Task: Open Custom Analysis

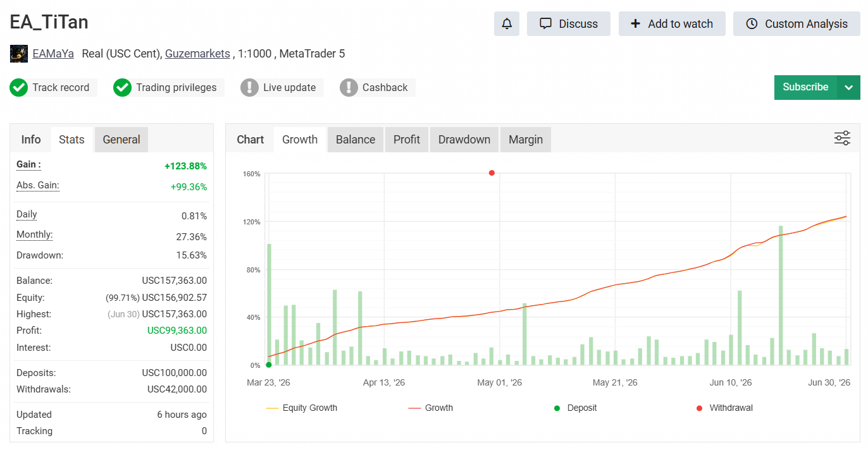Action: click(x=797, y=24)
